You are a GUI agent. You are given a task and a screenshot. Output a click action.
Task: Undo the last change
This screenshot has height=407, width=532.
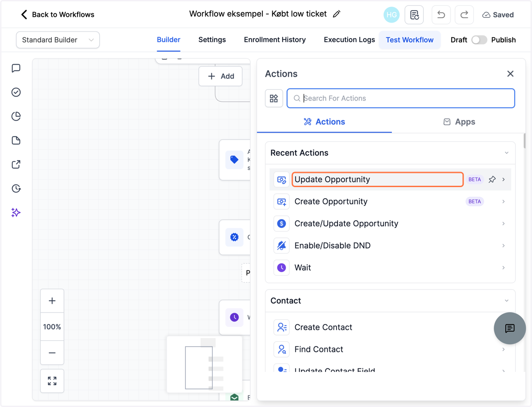click(441, 15)
